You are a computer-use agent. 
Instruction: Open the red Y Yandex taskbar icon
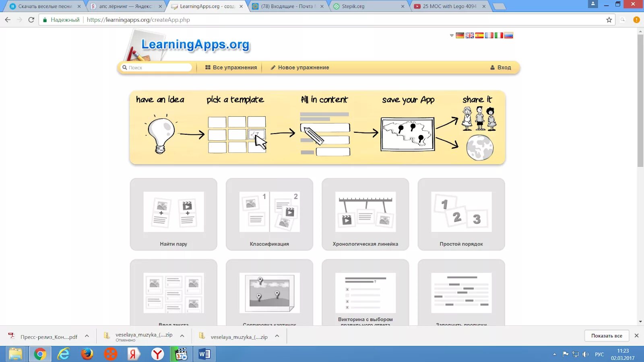coord(157,354)
